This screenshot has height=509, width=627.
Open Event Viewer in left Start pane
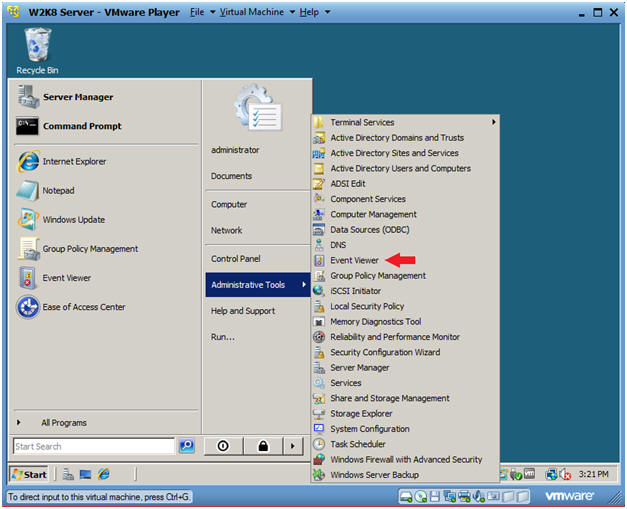(x=54, y=278)
